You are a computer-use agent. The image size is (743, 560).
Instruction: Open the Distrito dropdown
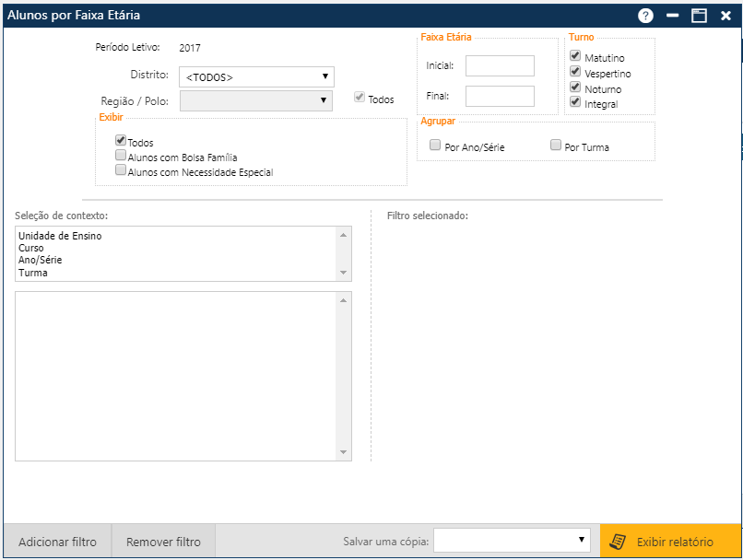(256, 77)
